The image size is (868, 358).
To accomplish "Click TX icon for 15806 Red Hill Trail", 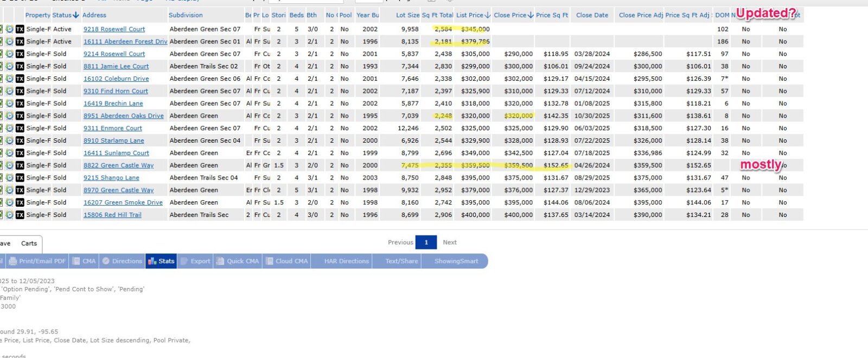I will [20, 215].
